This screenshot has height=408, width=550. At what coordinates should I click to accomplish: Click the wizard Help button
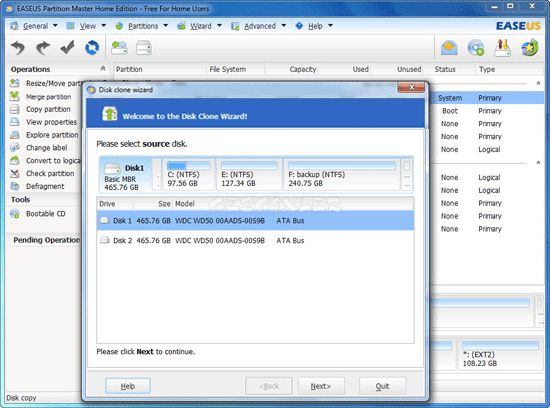[128, 386]
